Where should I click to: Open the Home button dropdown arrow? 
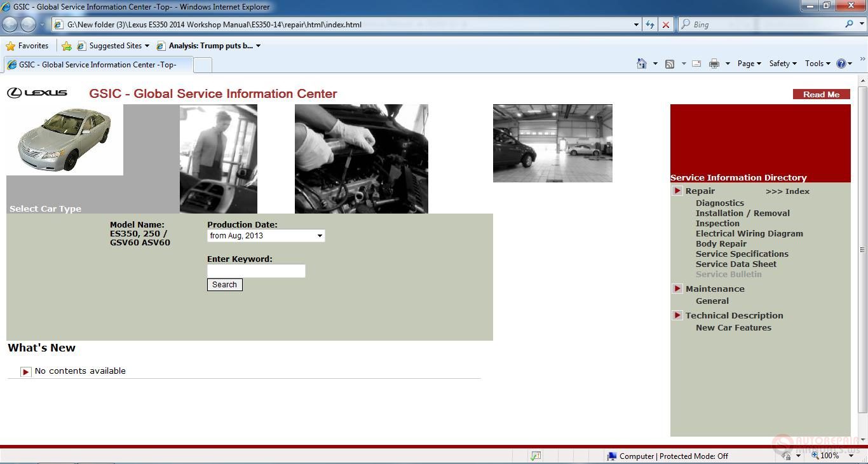tap(655, 64)
